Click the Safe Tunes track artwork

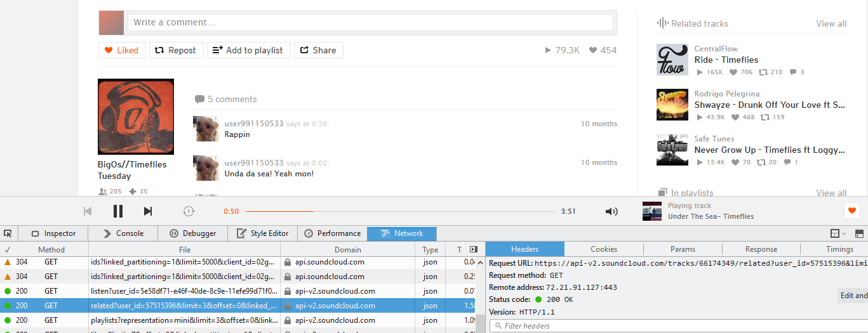click(672, 150)
